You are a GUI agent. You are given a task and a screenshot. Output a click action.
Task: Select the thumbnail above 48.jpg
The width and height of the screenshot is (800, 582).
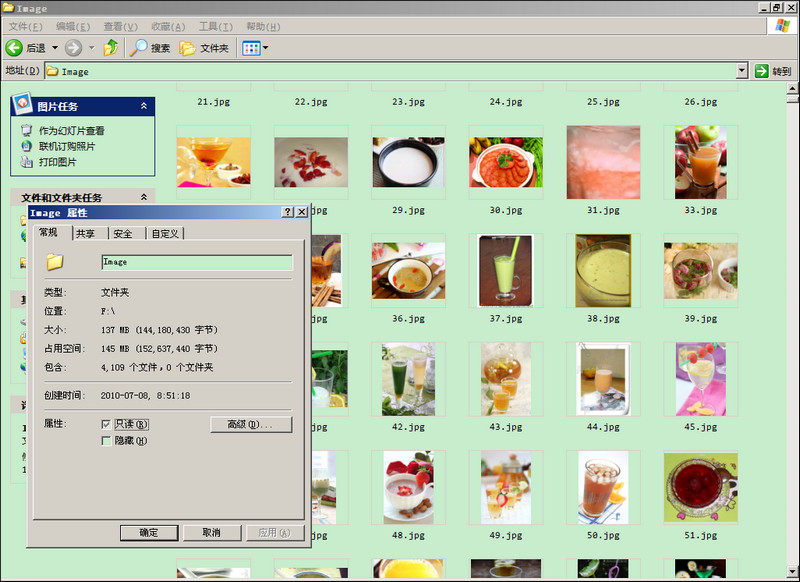point(408,487)
